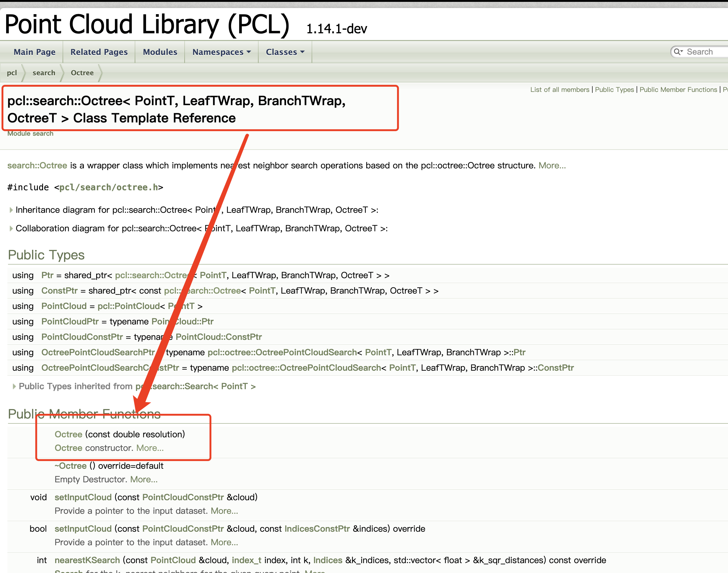Open the Modules section

(x=160, y=52)
